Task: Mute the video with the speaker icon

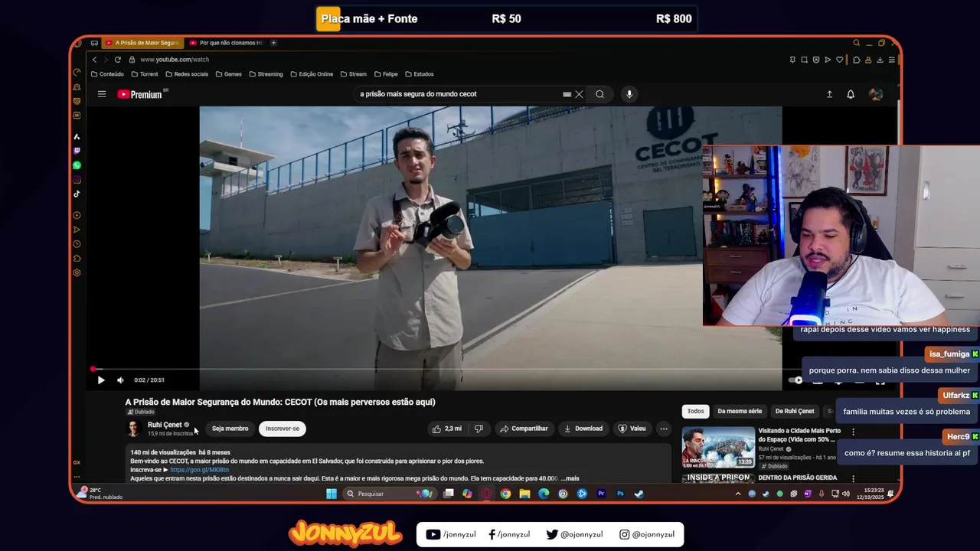Action: pyautogui.click(x=120, y=380)
